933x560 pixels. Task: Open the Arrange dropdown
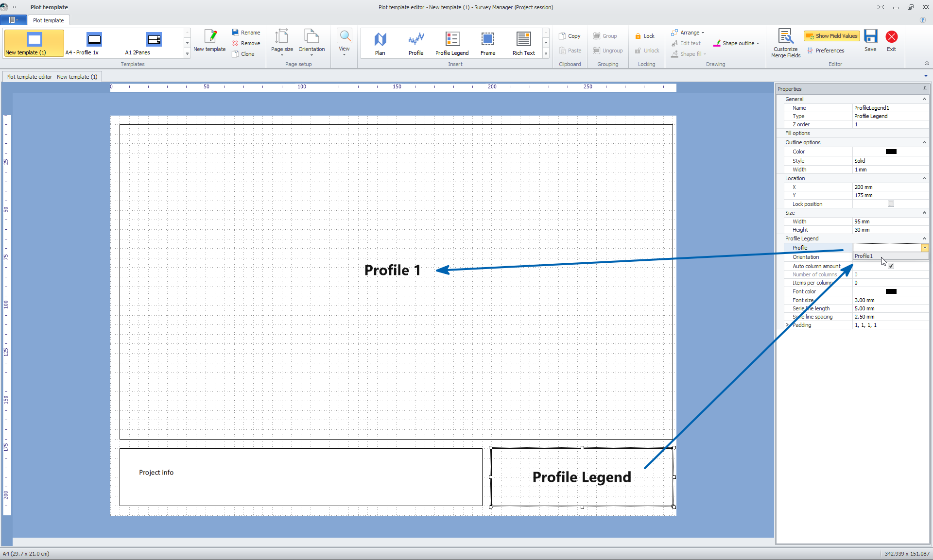point(688,33)
